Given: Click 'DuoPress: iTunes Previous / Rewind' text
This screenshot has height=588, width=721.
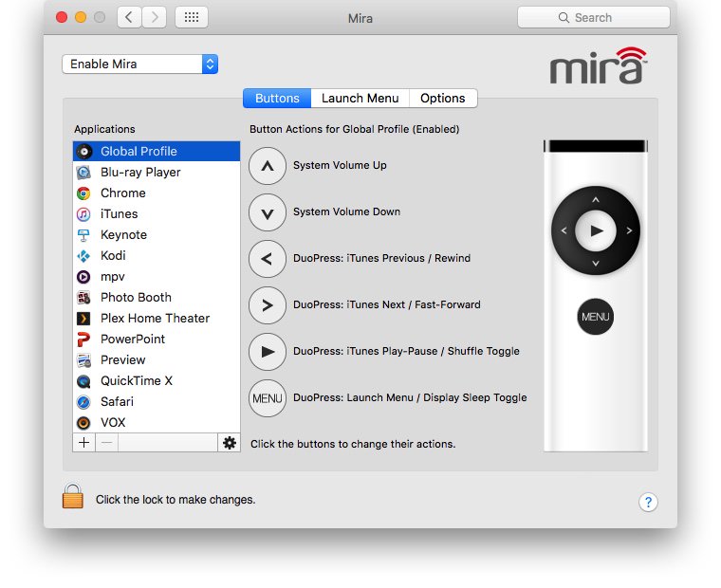Looking at the screenshot, I should 381,258.
